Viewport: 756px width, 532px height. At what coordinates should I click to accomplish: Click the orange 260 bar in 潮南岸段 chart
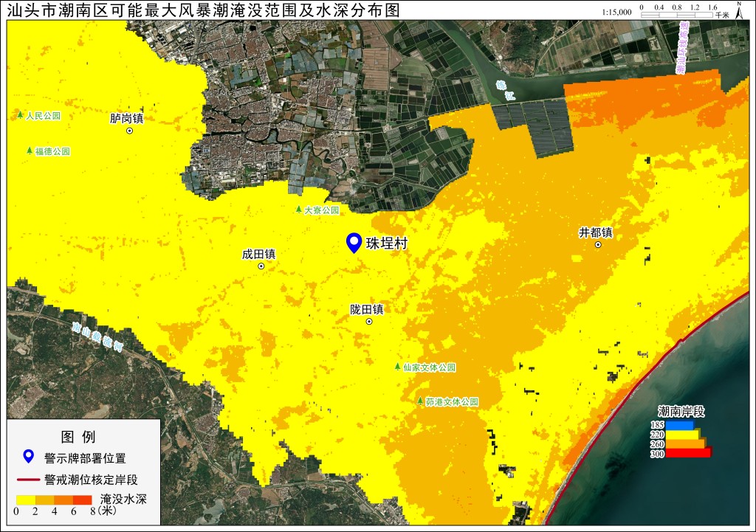(x=686, y=443)
